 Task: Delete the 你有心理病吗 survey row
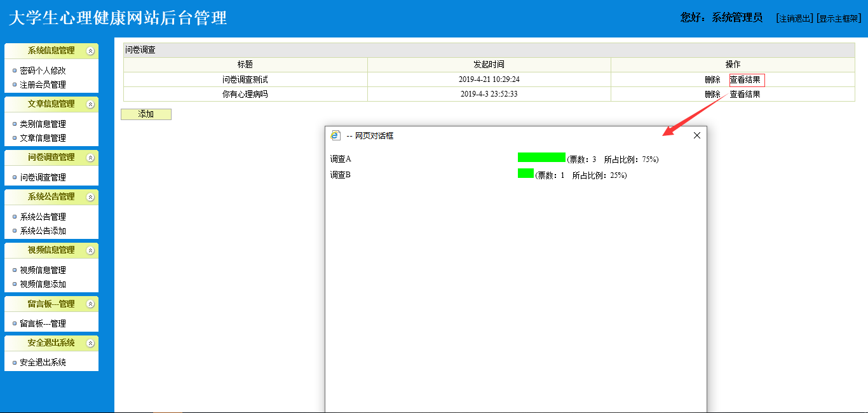[x=712, y=94]
